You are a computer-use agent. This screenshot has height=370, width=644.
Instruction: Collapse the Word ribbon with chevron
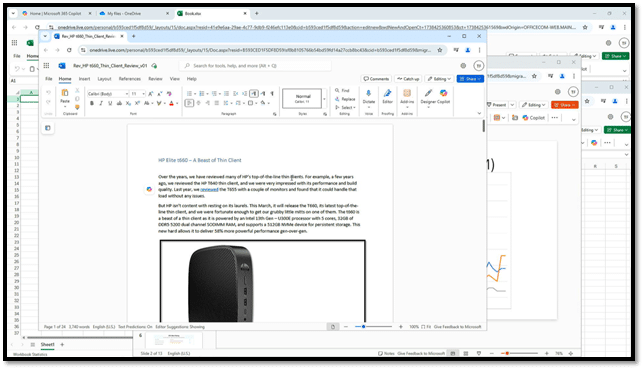479,113
